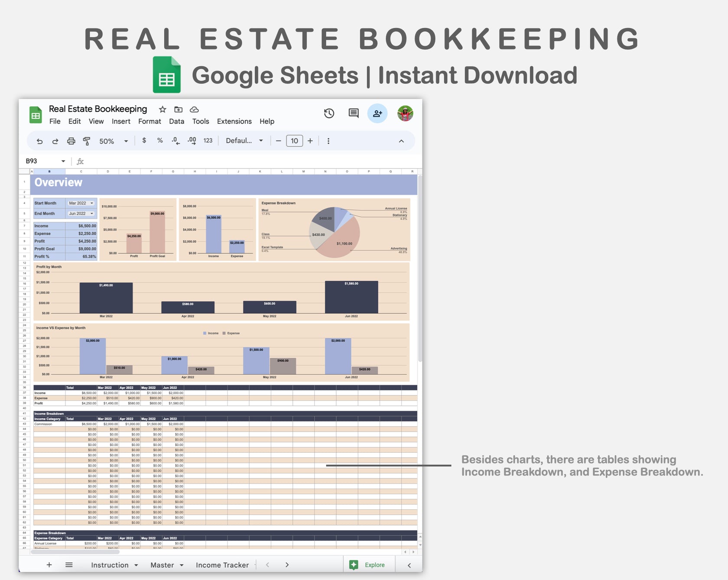Open the Format menu
Viewport: 728px width, 580px height.
(x=149, y=121)
